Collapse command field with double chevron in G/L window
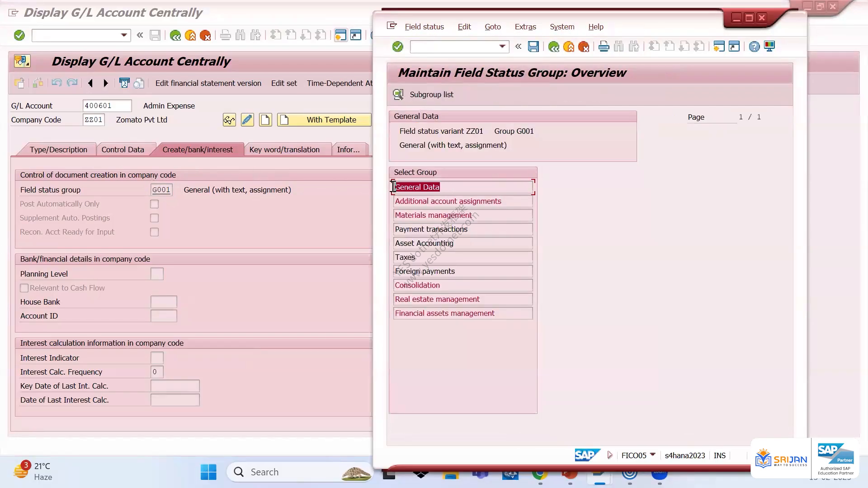 tap(140, 35)
